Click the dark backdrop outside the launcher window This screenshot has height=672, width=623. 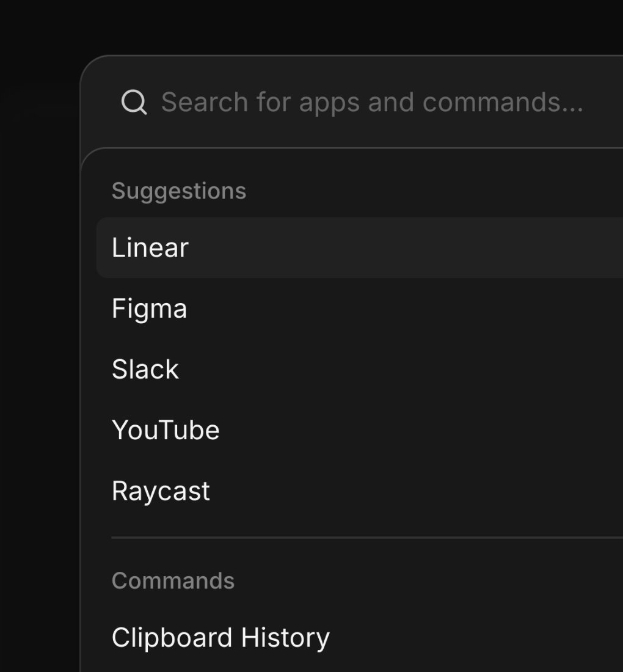coord(38,343)
